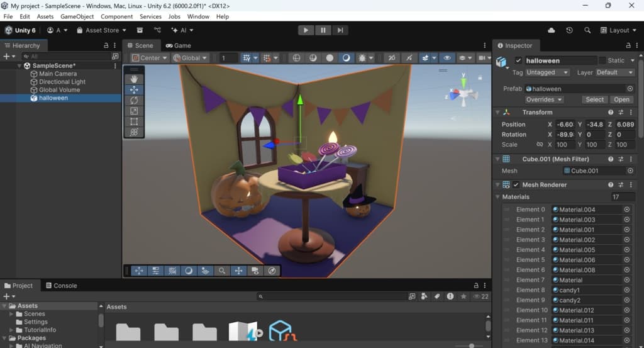Click the Step frame button

(340, 30)
